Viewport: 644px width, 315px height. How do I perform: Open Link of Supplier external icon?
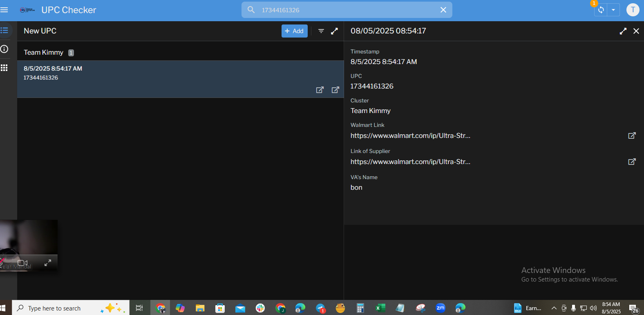[x=632, y=162]
